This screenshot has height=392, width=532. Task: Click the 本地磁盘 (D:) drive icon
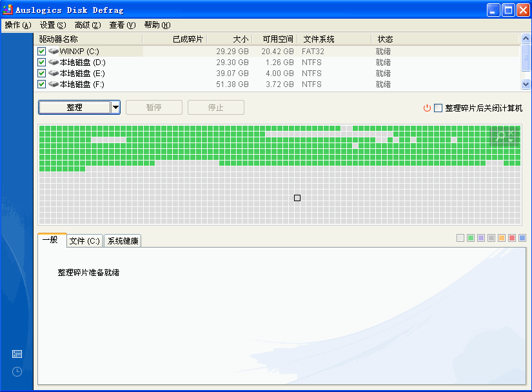[54, 62]
